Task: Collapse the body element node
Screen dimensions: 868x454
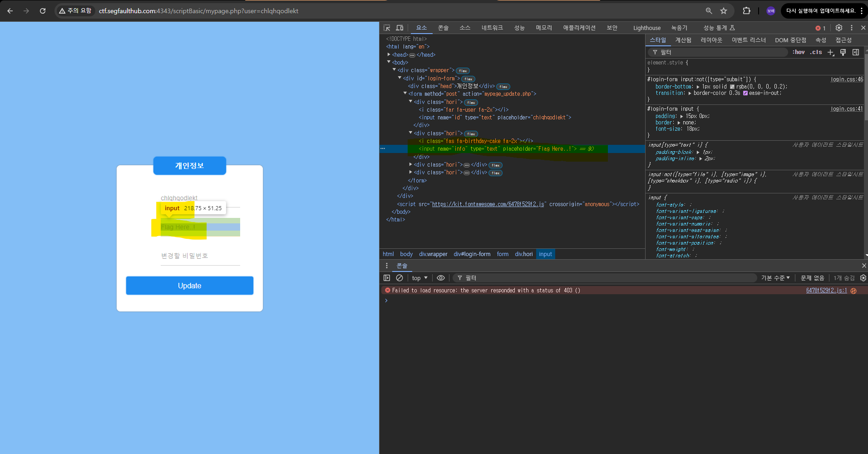Action: 389,62
